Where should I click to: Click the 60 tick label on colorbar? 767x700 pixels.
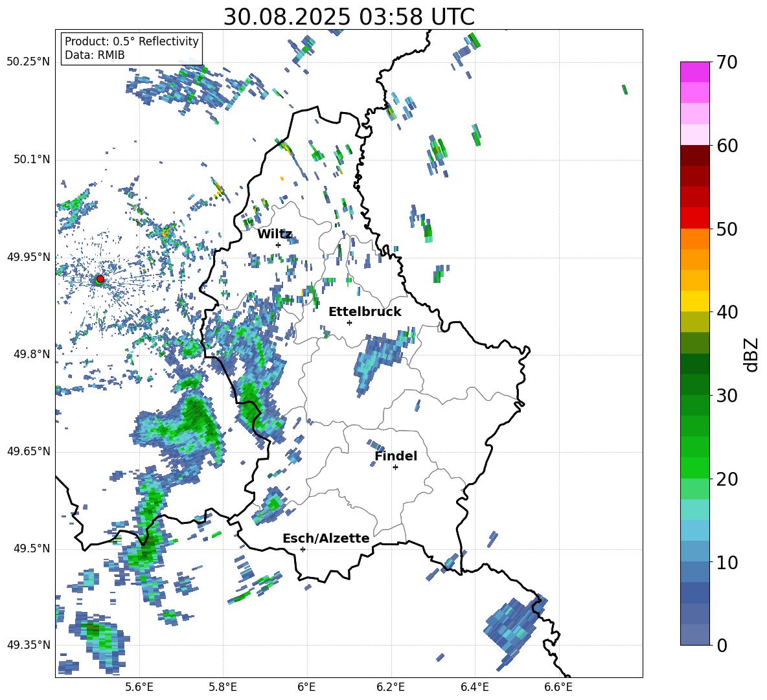point(726,146)
